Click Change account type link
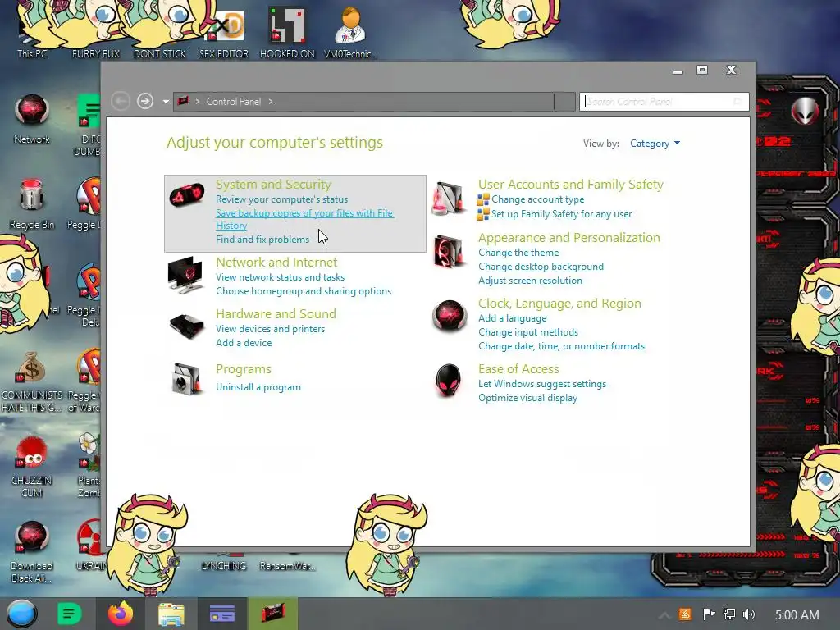Screen dimensions: 840x630 tap(538, 199)
